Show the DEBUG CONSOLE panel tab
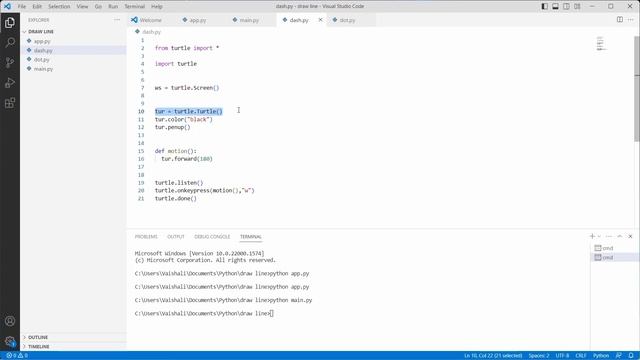Screen dimensions: 640x360 click(212, 237)
